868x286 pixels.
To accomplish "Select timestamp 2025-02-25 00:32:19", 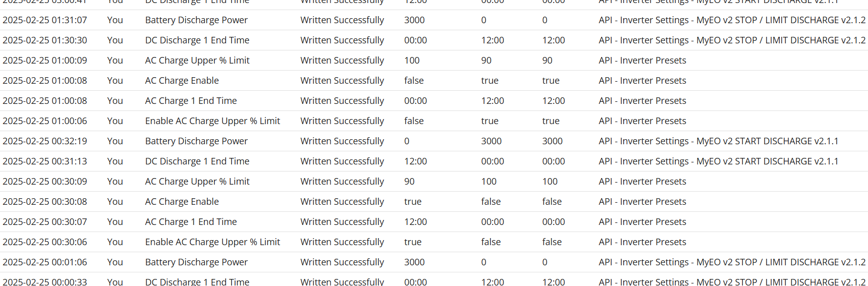I will 45,141.
